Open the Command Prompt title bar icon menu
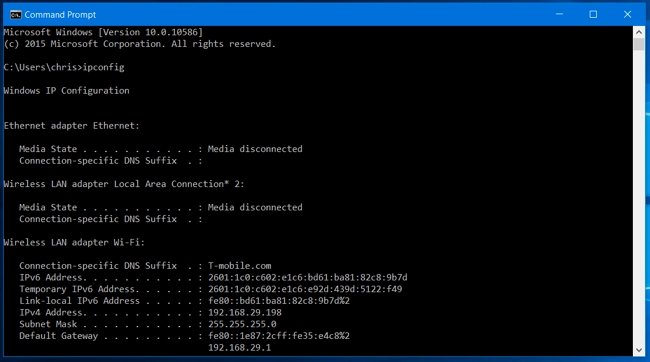Screen dimensions: 650x362 (x=15, y=15)
